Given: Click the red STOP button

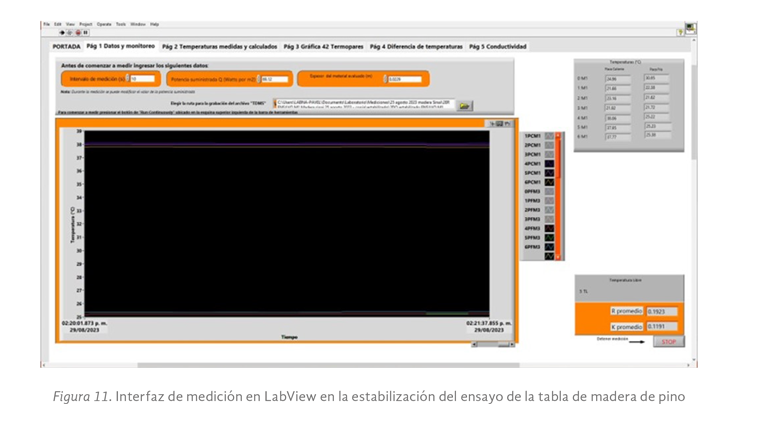Looking at the screenshot, I should pyautogui.click(x=668, y=342).
